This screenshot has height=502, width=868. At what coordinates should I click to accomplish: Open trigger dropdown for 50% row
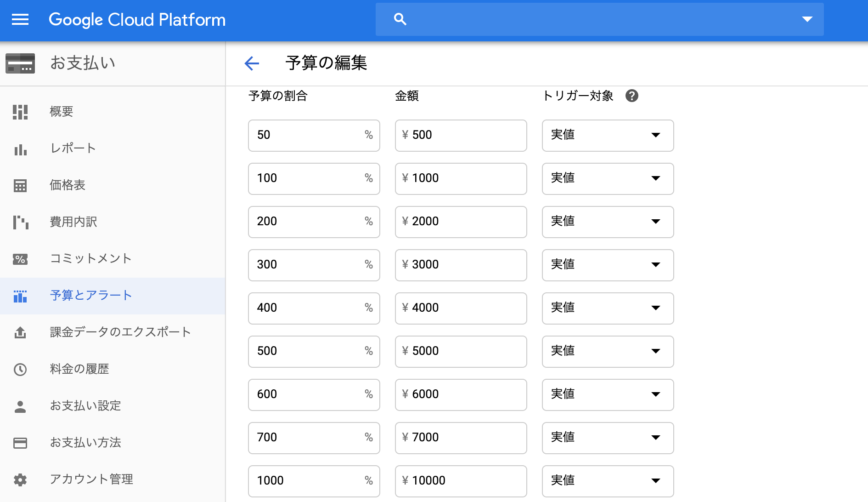tap(608, 136)
